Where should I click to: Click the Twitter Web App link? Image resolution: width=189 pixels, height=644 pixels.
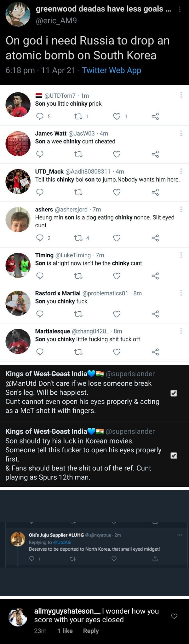(x=112, y=70)
